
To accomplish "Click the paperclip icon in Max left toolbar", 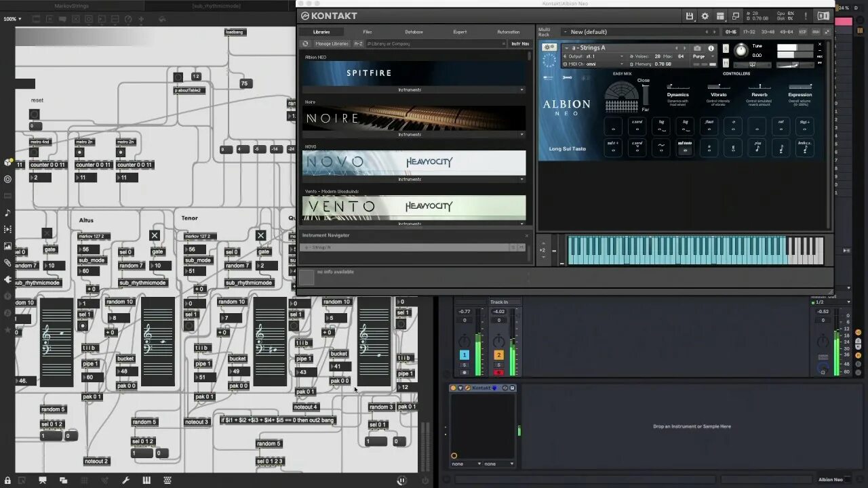I will pyautogui.click(x=7, y=262).
